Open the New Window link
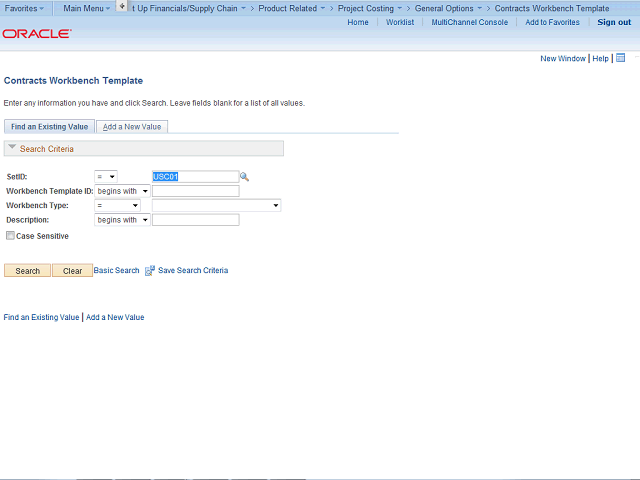This screenshot has width=640, height=480. click(x=563, y=58)
